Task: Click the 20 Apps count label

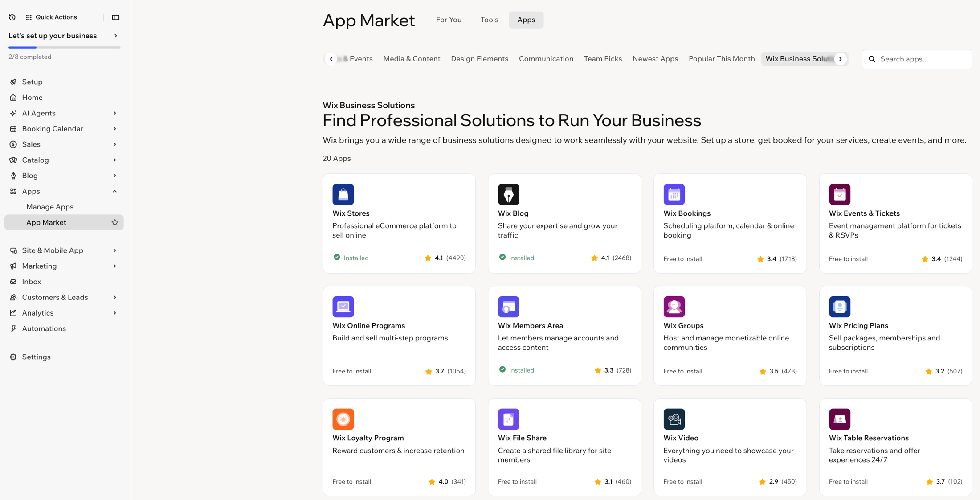Action: click(x=336, y=158)
